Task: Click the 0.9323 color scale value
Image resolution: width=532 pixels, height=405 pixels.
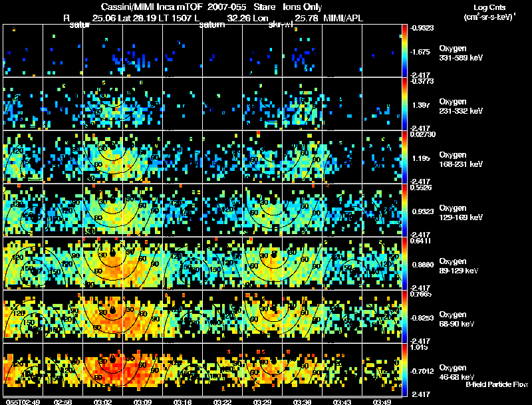Action: tap(423, 211)
